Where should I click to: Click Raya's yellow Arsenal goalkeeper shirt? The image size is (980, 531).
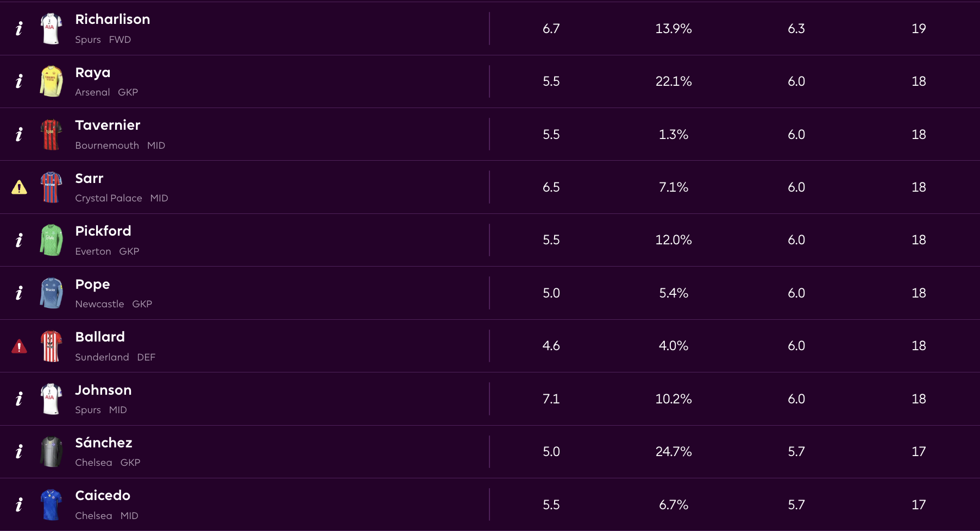[51, 81]
